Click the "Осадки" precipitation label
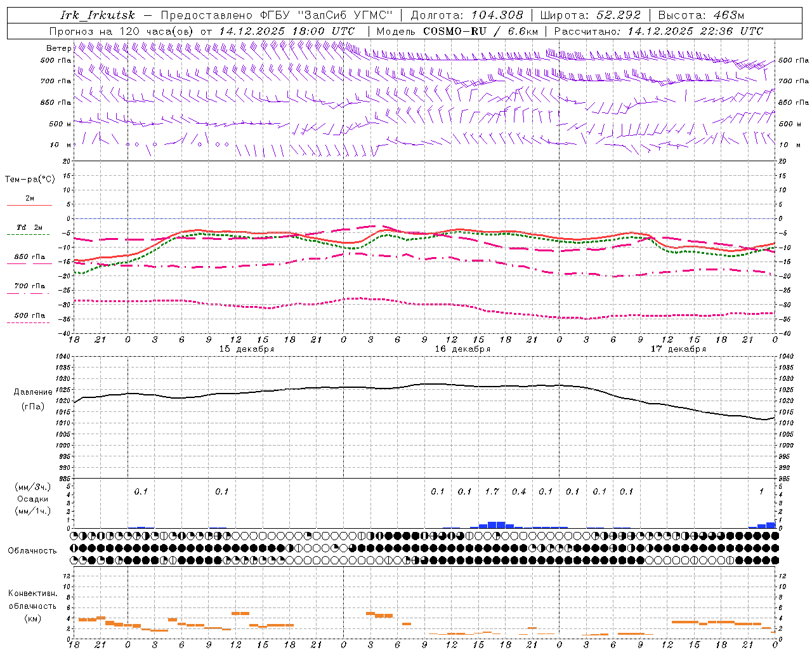812x650 pixels. [x=33, y=499]
